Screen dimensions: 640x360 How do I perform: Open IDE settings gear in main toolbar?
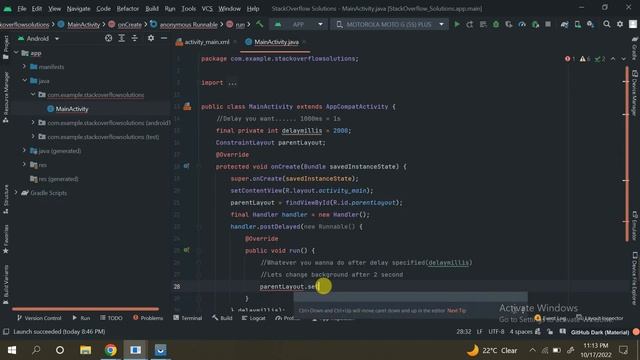pyautogui.click(x=620, y=24)
